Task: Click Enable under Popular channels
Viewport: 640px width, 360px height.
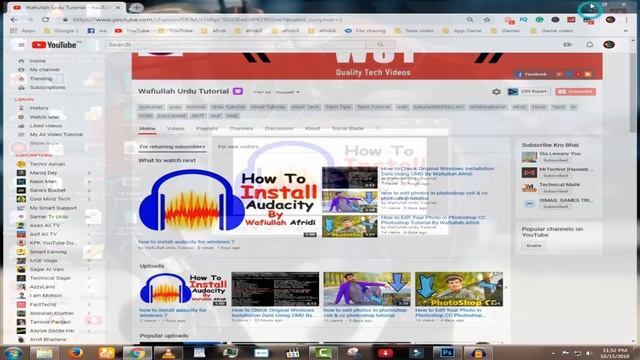Action: [533, 246]
